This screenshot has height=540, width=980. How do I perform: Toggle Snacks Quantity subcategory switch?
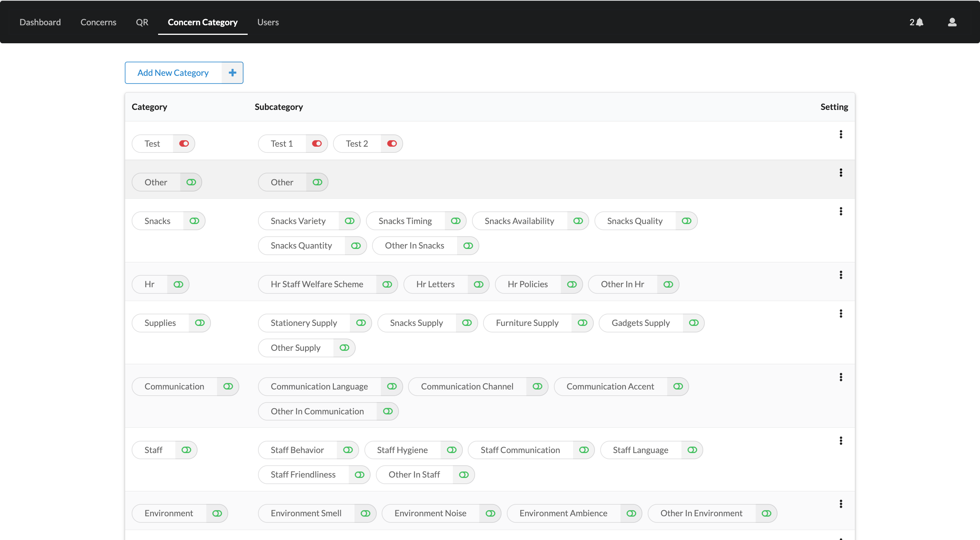click(x=356, y=246)
